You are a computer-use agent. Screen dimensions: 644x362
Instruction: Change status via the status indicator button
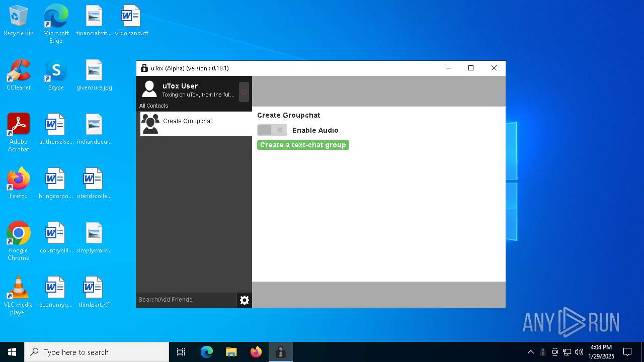click(244, 92)
